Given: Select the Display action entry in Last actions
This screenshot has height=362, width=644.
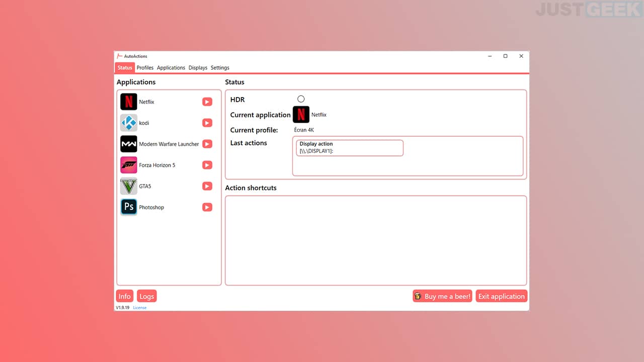Looking at the screenshot, I should [350, 148].
